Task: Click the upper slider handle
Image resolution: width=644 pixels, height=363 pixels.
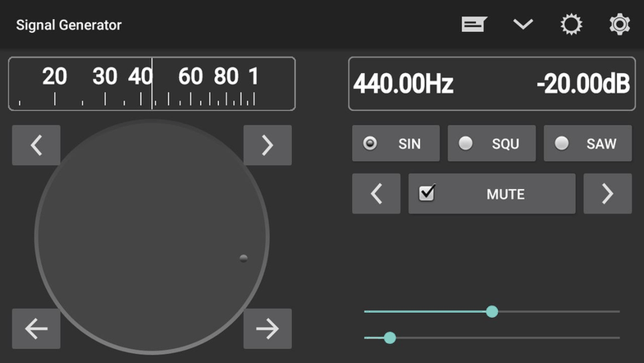Action: (492, 311)
